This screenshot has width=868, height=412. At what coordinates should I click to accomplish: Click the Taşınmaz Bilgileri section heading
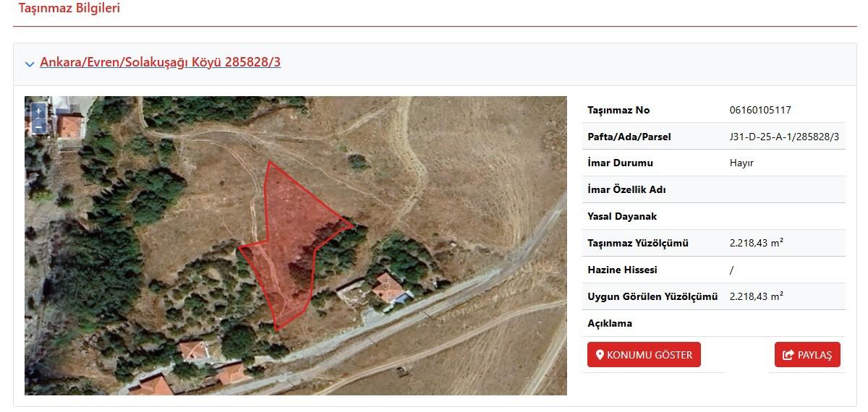pyautogui.click(x=69, y=9)
